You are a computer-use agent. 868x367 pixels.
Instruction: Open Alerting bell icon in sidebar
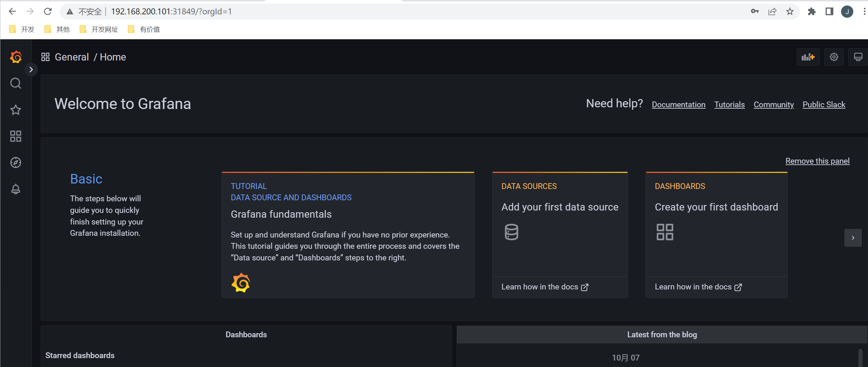16,189
